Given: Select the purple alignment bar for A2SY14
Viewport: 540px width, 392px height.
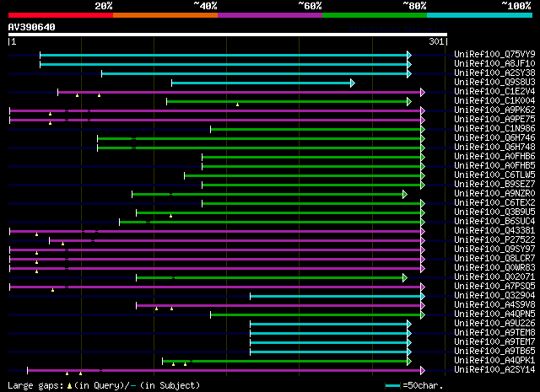Looking at the screenshot, I should 224,371.
